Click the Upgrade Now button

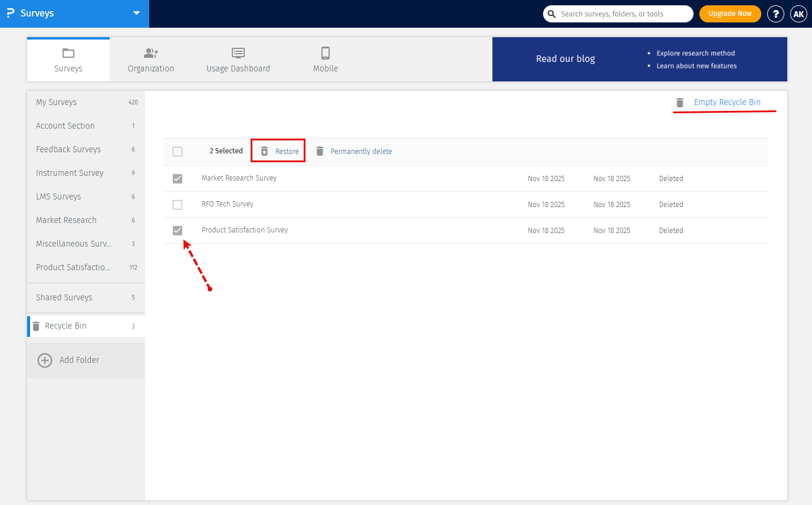[730, 14]
